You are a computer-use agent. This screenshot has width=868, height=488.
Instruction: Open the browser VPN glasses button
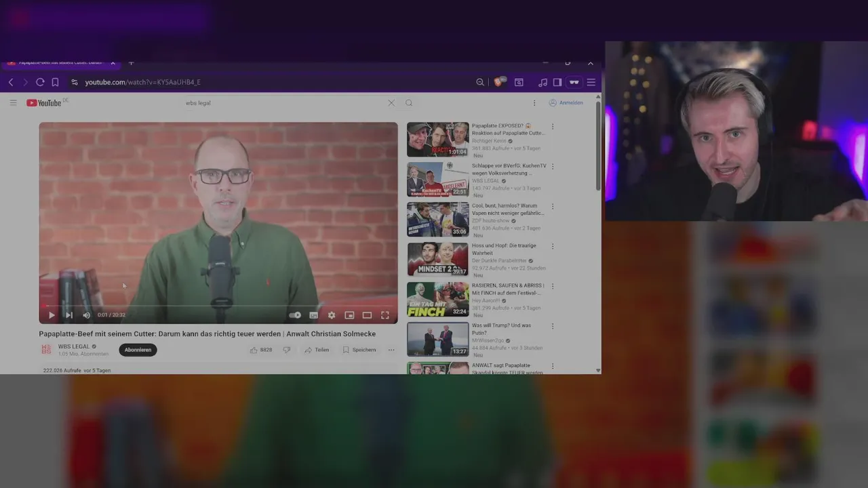pos(574,82)
